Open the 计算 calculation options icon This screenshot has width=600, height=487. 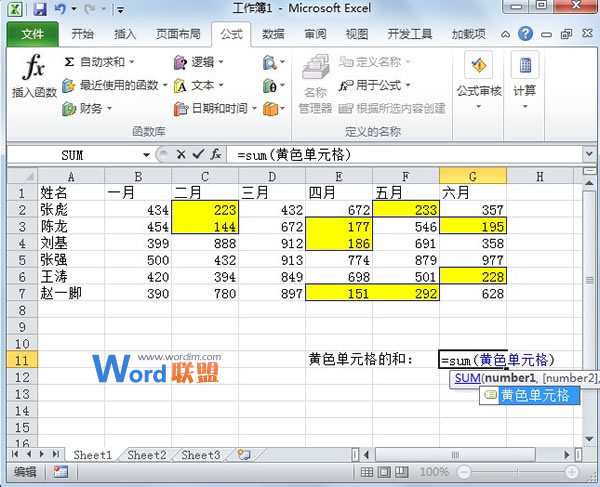(x=524, y=67)
